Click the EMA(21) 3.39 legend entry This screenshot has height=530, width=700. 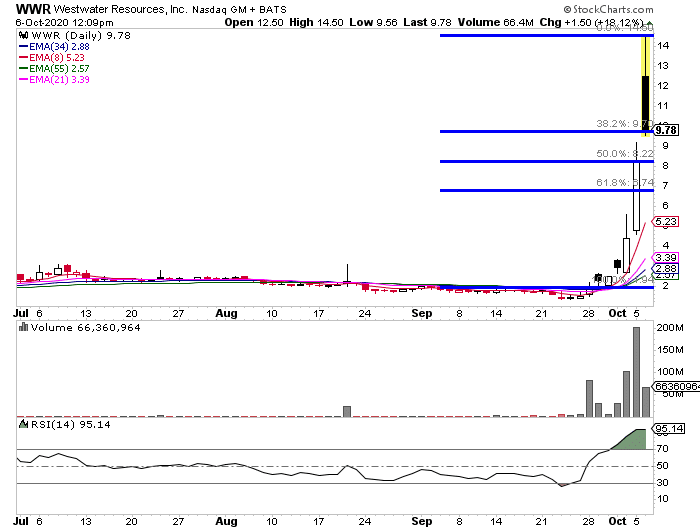(54, 79)
